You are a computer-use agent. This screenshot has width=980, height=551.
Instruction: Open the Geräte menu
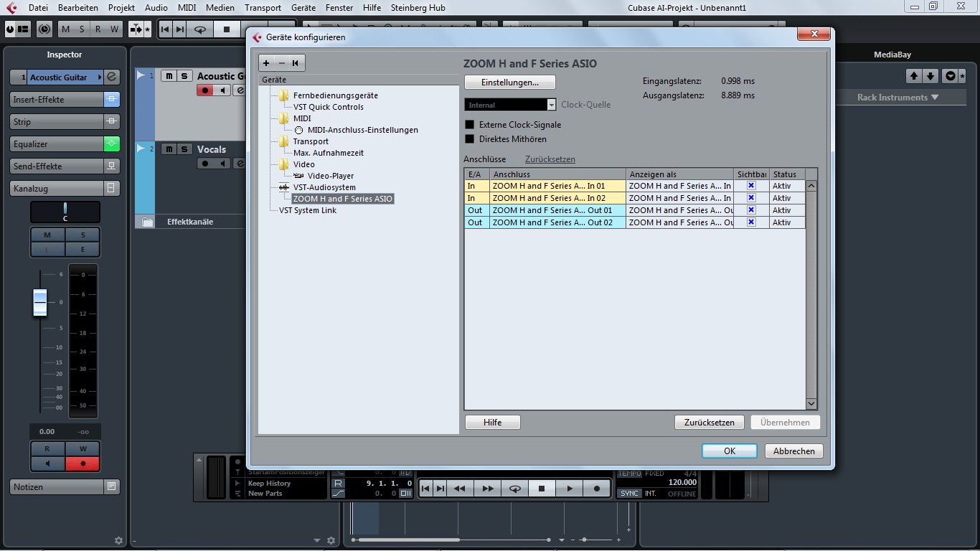(303, 7)
